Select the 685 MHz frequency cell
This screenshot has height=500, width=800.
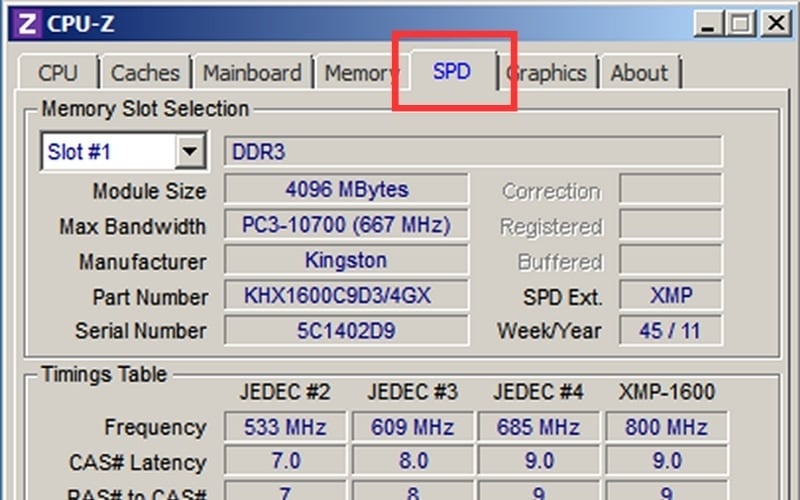pos(539,427)
